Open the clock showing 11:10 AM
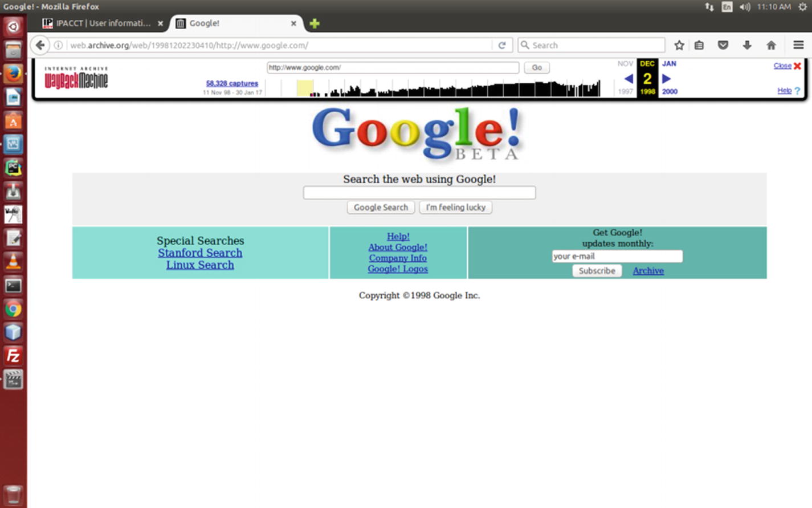Image resolution: width=812 pixels, height=508 pixels. [x=774, y=7]
